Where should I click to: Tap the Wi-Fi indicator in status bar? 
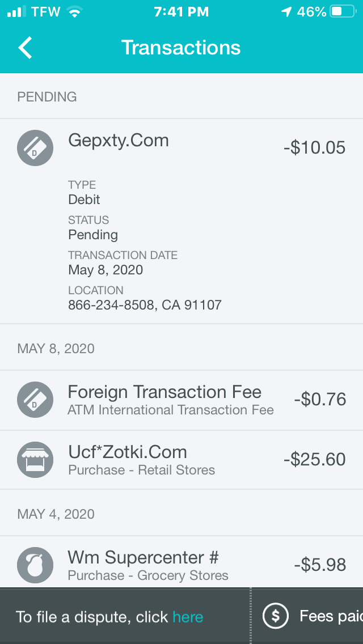(74, 12)
